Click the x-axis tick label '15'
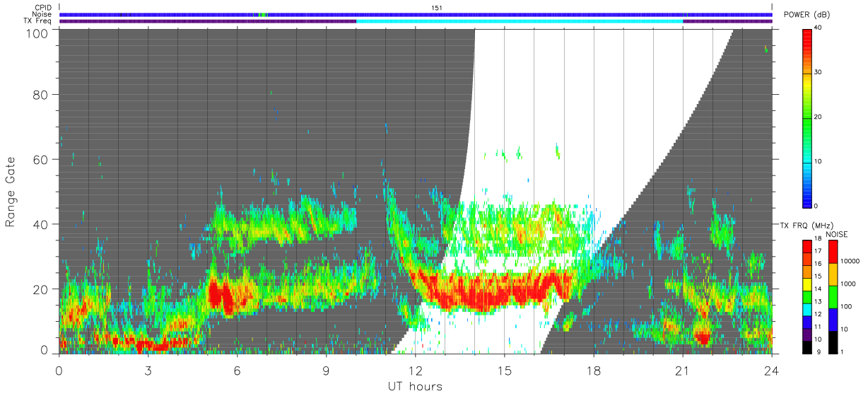Screen dimensions: 868x401 pos(504,370)
